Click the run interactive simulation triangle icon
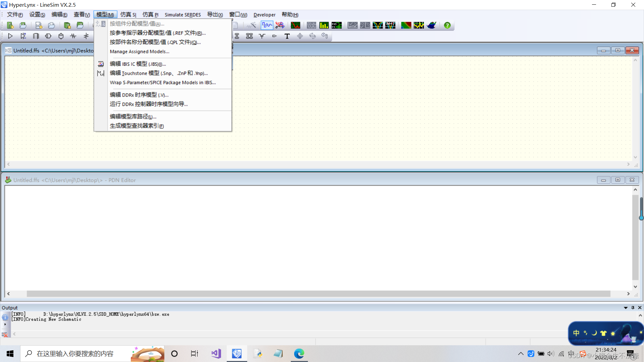 click(10, 36)
